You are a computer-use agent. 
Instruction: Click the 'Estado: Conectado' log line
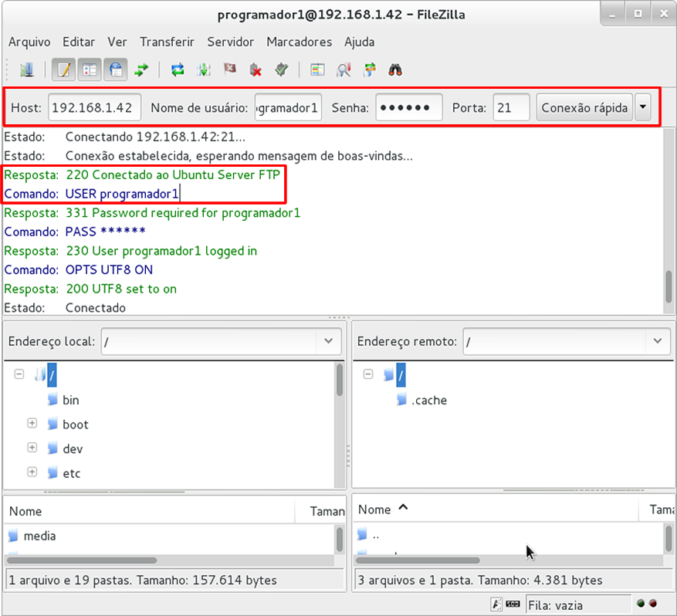65,308
